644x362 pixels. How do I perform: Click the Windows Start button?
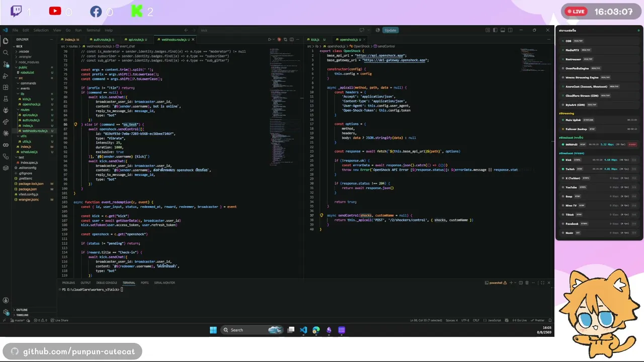click(213, 330)
